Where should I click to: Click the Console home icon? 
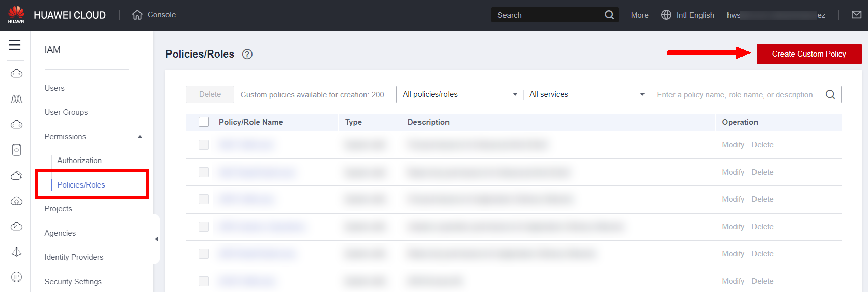tap(137, 15)
